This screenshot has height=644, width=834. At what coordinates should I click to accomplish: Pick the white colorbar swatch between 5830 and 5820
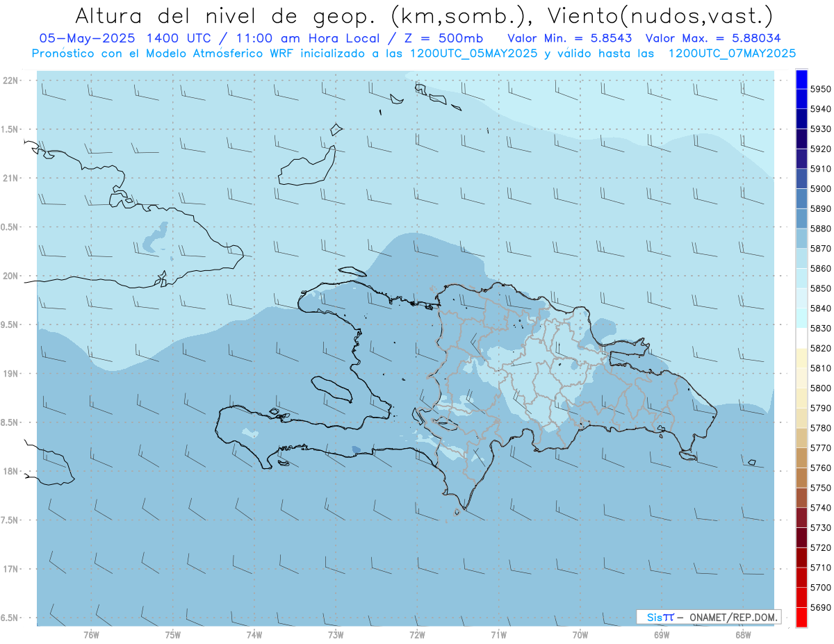pyautogui.click(x=801, y=338)
